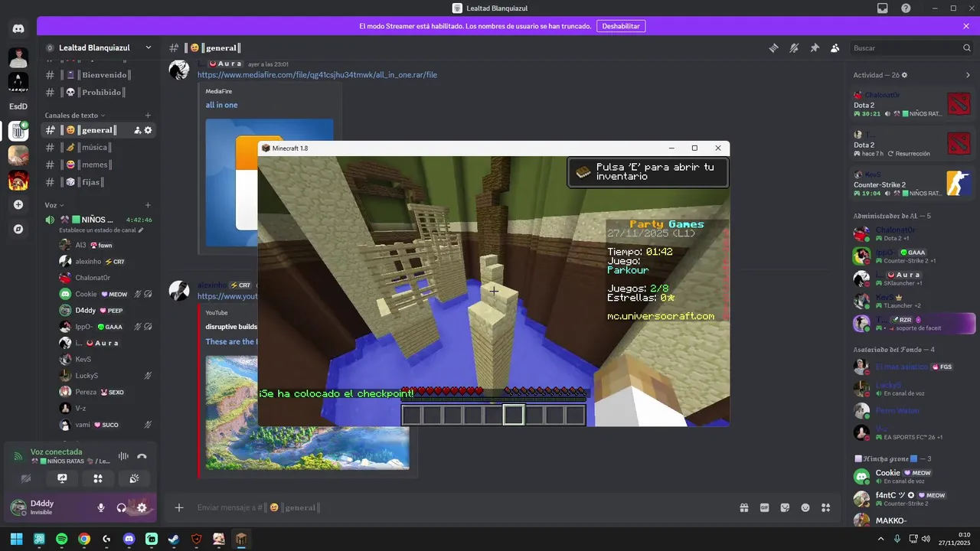Open the gift icon in the message bar
980x551 pixels.
click(x=743, y=507)
